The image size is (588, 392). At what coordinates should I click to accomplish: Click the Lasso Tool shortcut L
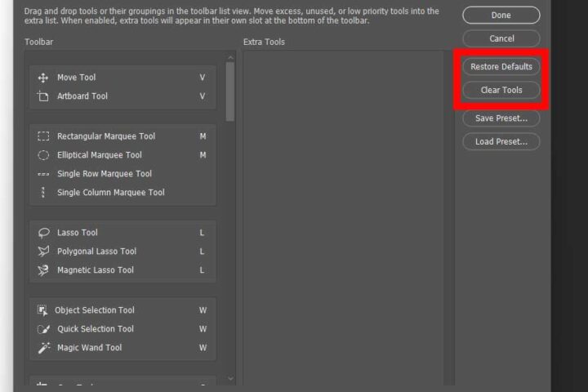[203, 233]
